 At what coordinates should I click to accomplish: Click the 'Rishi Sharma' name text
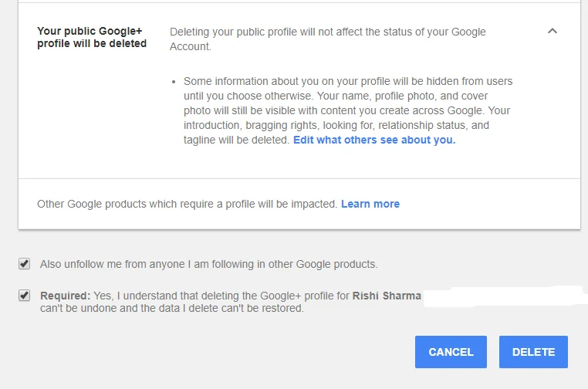click(x=387, y=296)
